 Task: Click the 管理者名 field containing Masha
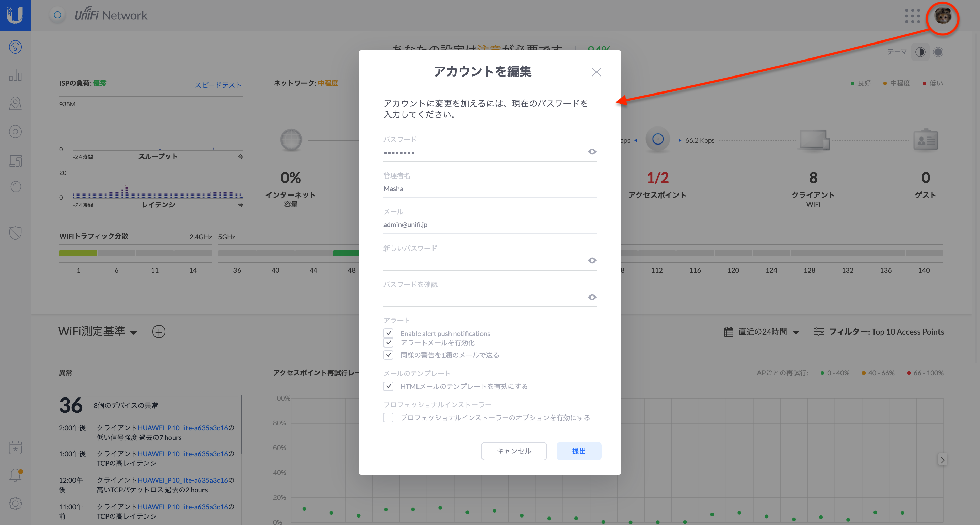point(490,189)
